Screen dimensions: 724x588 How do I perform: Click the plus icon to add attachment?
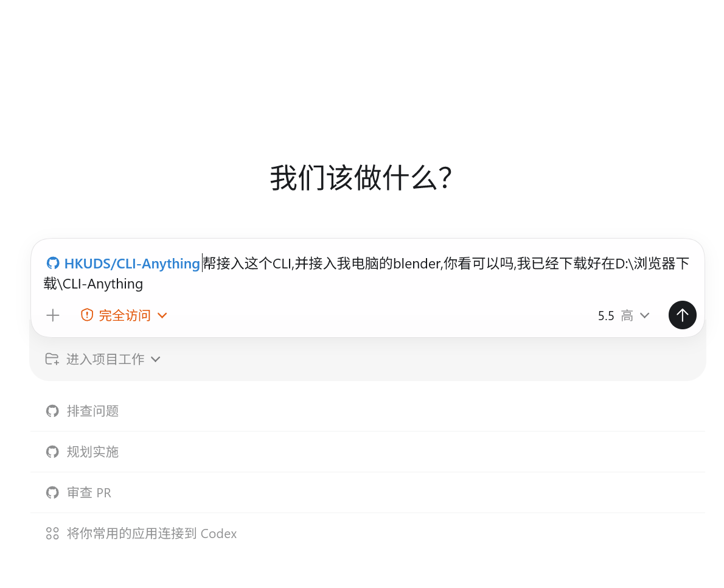(x=53, y=315)
